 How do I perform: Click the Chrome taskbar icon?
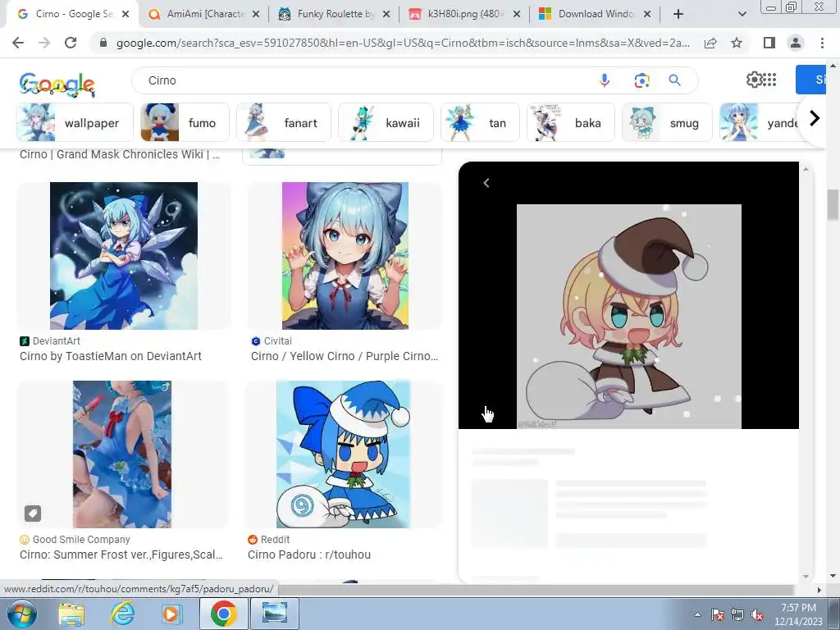point(223,614)
